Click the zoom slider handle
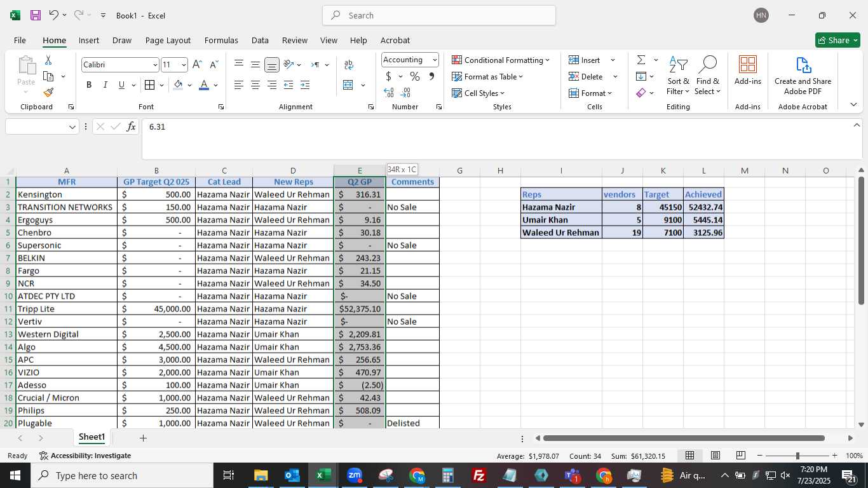Image resolution: width=868 pixels, height=488 pixels. [x=797, y=456]
